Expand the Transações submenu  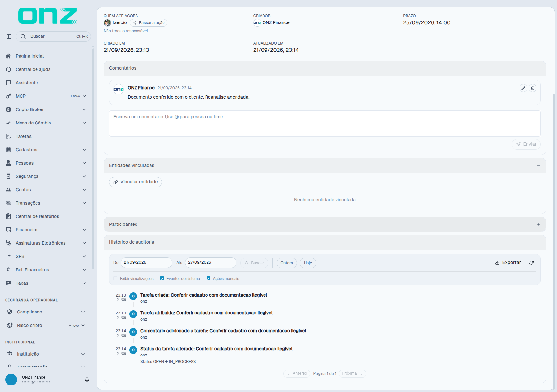[x=46, y=203]
